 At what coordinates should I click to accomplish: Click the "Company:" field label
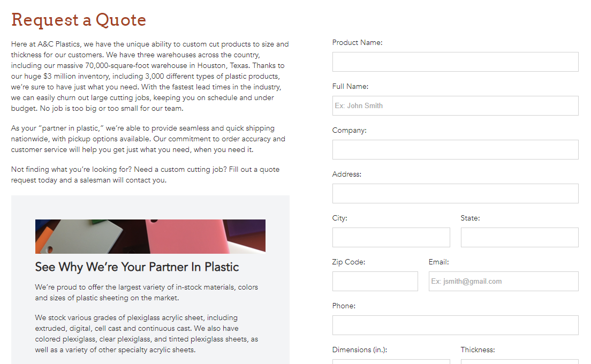[x=349, y=131]
